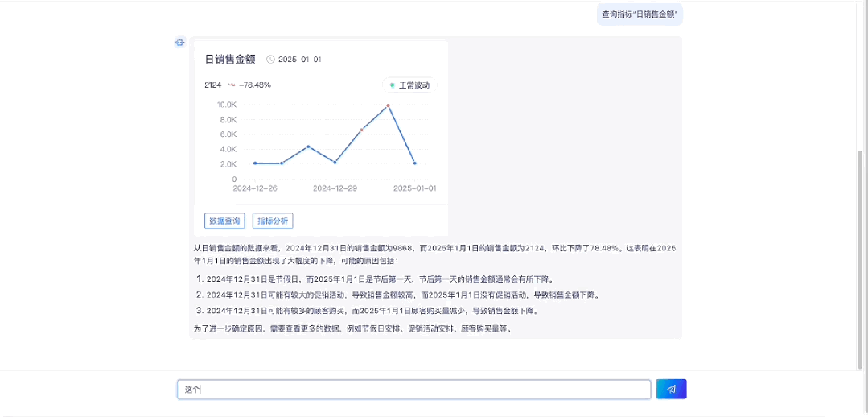Click the y-axis label 2.0K
Screen dimensions: 868x417
(228, 164)
